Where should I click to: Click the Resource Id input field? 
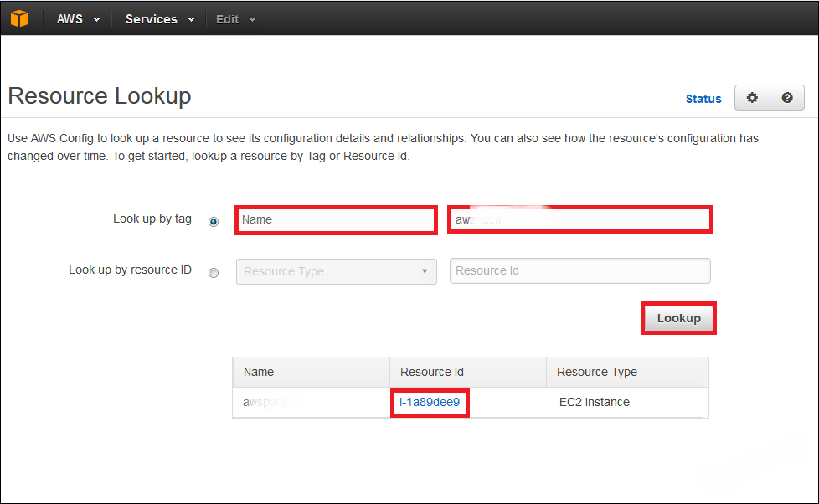pos(579,270)
